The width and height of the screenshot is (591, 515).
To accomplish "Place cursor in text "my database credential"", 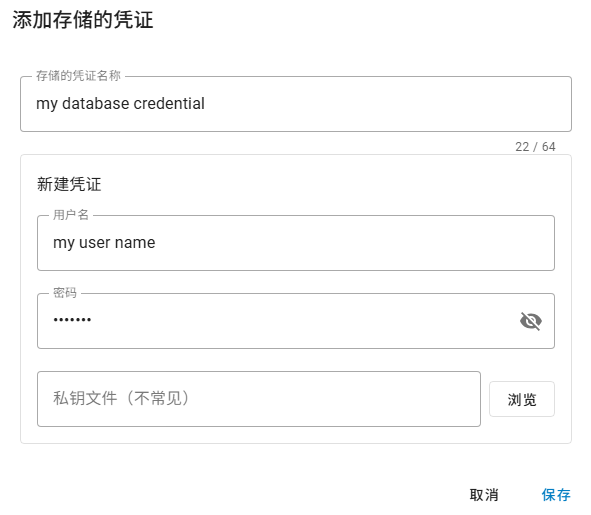I will tap(120, 104).
